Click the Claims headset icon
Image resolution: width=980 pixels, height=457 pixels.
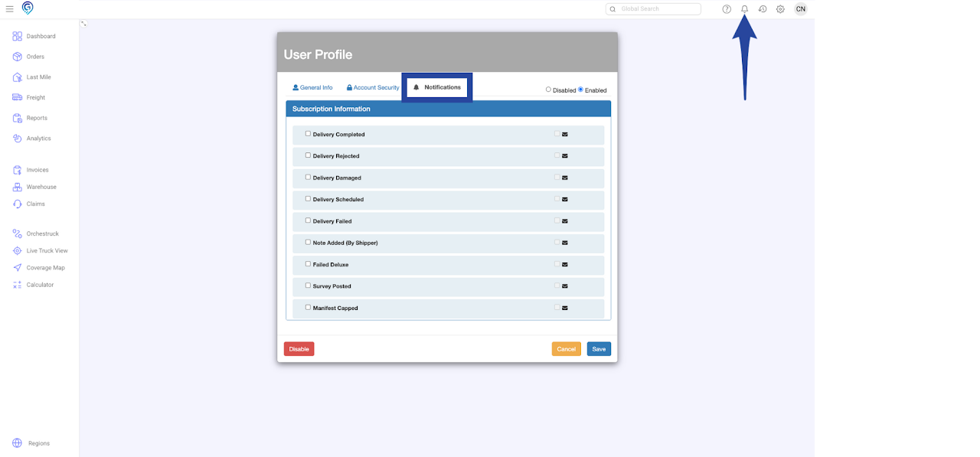pyautogui.click(x=18, y=204)
